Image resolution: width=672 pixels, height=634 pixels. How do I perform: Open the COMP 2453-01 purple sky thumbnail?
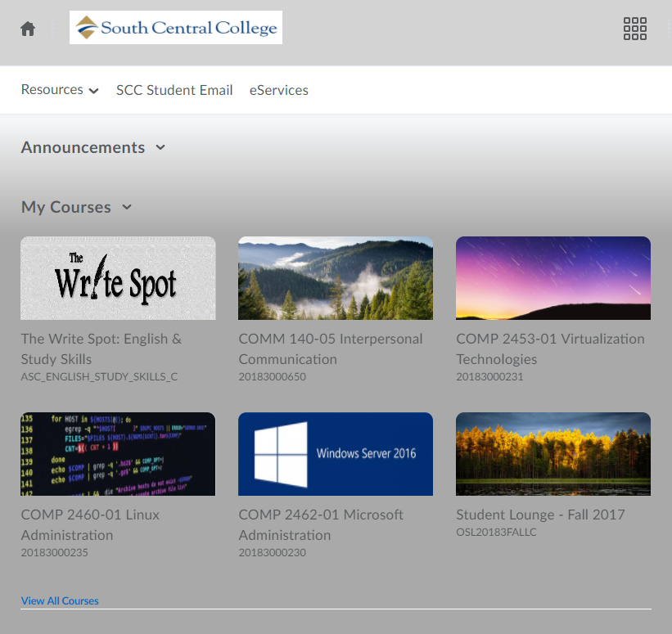[x=553, y=278]
